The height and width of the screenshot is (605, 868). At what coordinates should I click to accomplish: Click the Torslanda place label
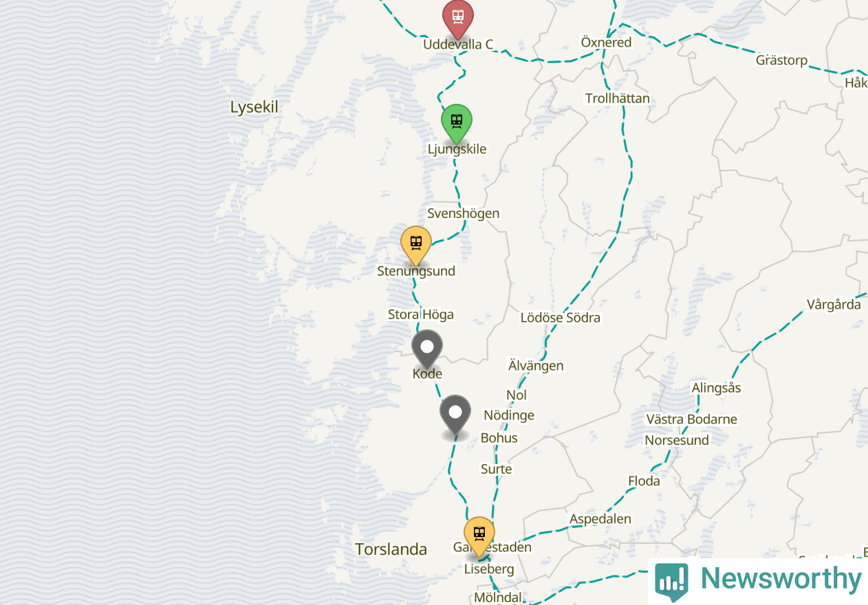(391, 549)
